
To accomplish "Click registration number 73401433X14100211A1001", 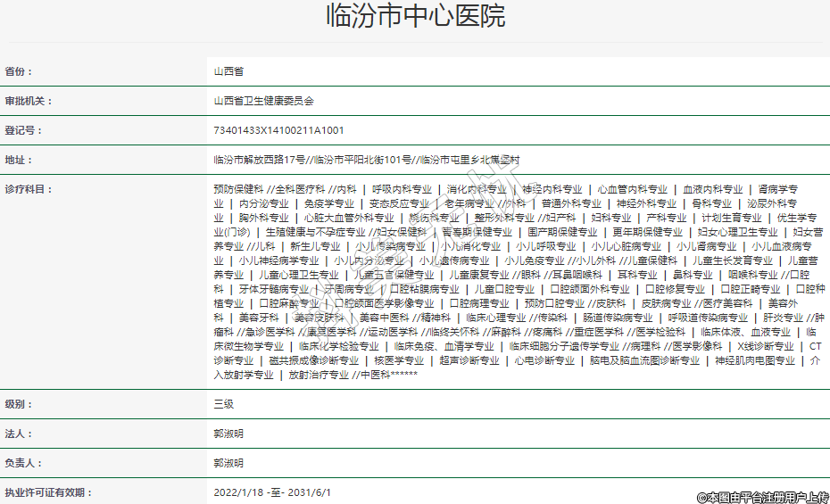I will (278, 130).
